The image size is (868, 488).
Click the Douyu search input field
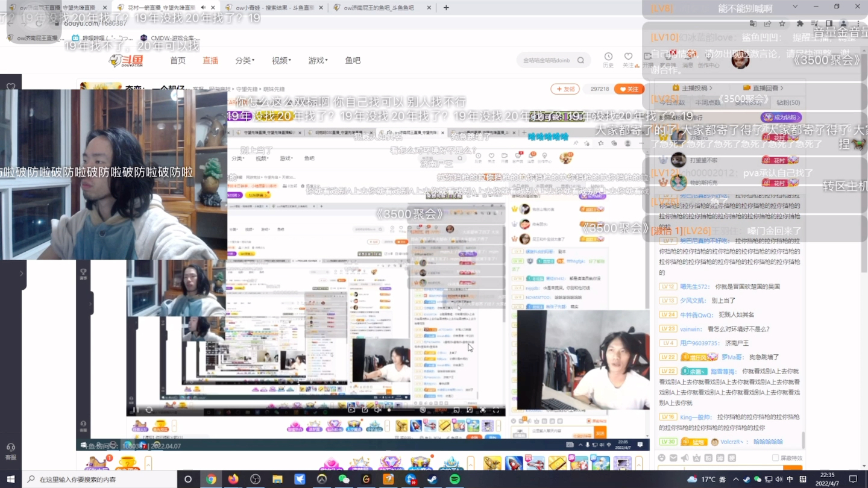tap(546, 60)
